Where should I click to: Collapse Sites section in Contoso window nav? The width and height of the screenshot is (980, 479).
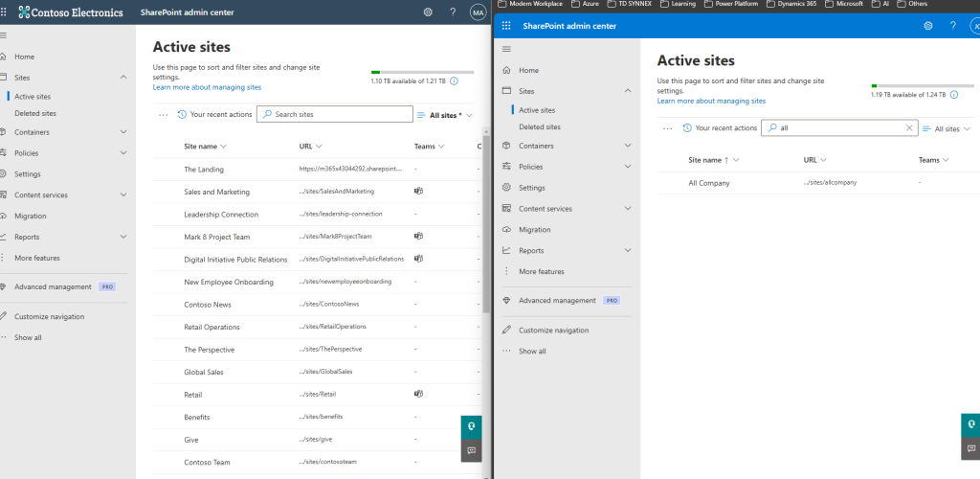tap(123, 77)
